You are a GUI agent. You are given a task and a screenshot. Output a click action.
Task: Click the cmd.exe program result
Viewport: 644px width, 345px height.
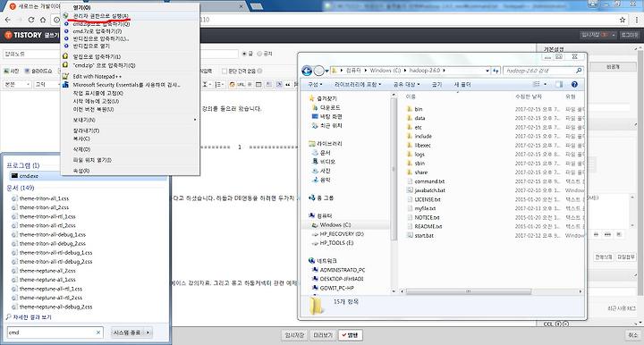pos(88,176)
